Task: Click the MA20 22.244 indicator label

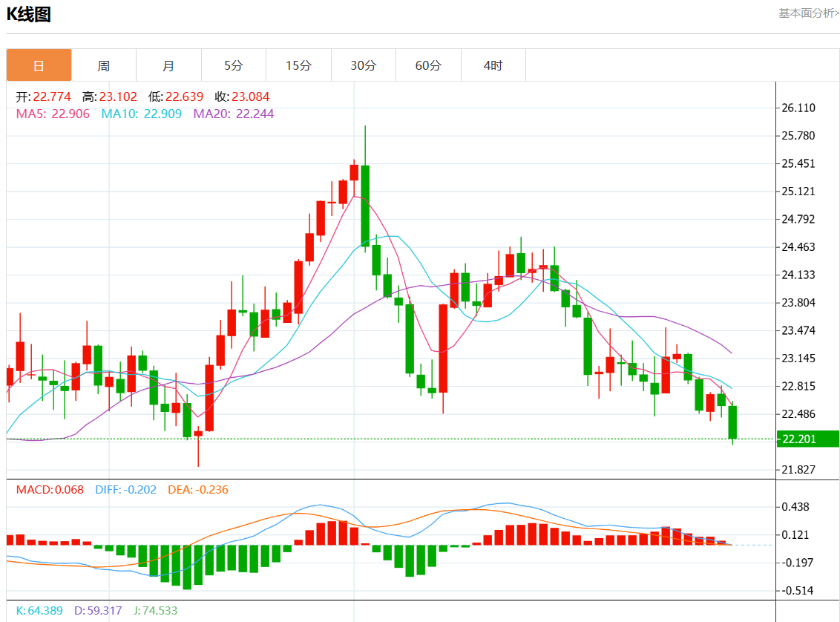Action: pyautogui.click(x=233, y=114)
